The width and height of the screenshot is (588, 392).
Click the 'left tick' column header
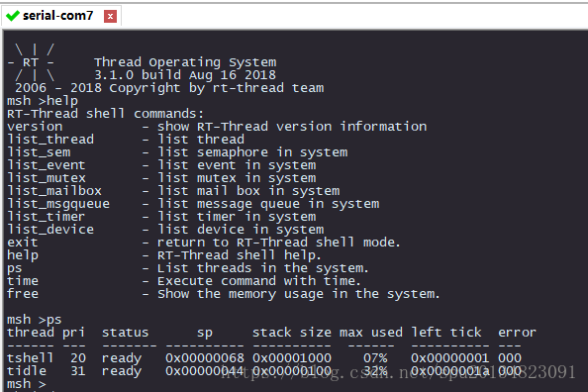[x=446, y=333]
